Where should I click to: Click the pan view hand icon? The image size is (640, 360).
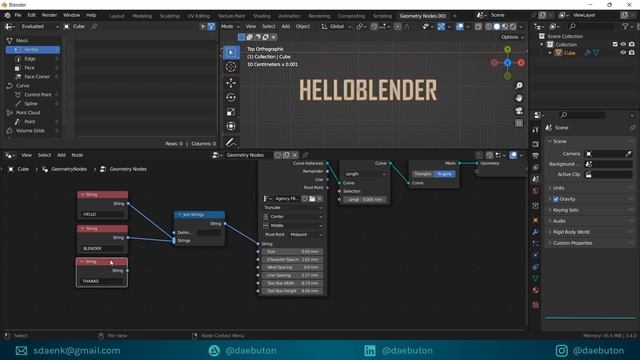tap(519, 98)
